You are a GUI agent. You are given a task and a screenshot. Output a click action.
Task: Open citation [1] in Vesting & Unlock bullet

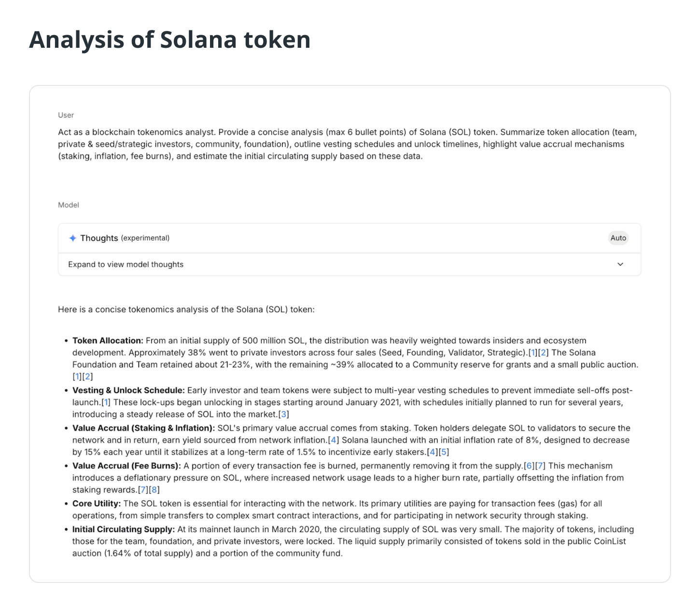click(106, 402)
